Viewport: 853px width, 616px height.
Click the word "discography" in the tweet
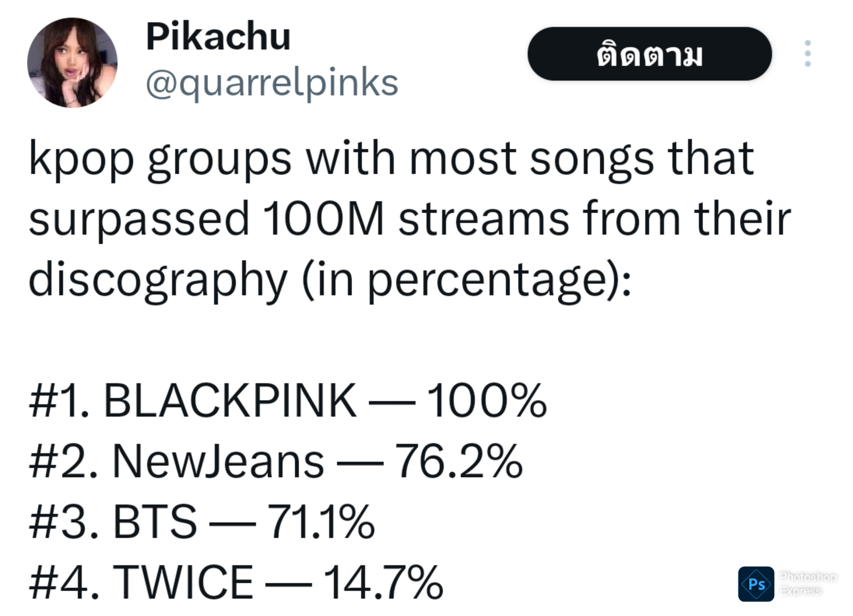158,280
